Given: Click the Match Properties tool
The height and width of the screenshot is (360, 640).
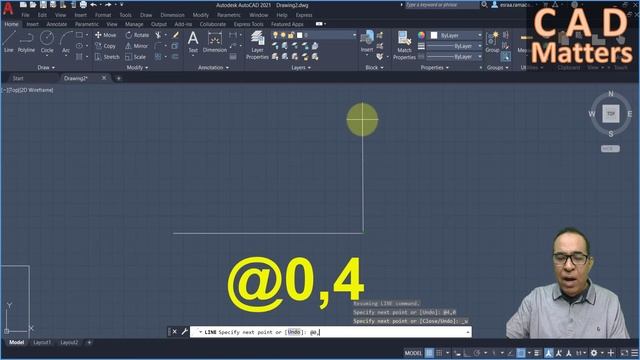Looking at the screenshot, I should tap(404, 46).
